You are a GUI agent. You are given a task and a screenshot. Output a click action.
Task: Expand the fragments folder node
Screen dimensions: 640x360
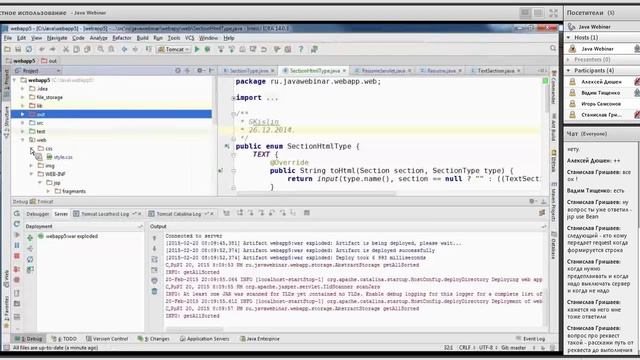pyautogui.click(x=48, y=191)
